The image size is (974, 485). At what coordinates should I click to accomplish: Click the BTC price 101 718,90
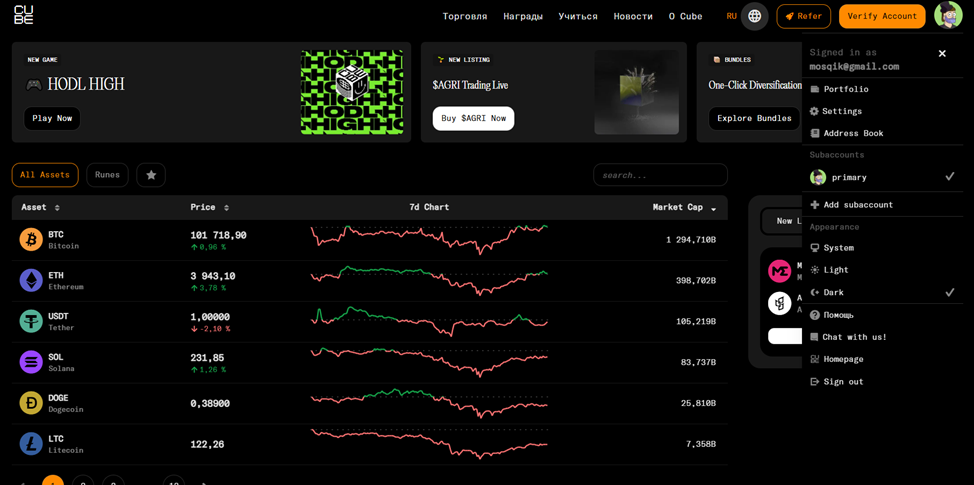click(x=218, y=235)
